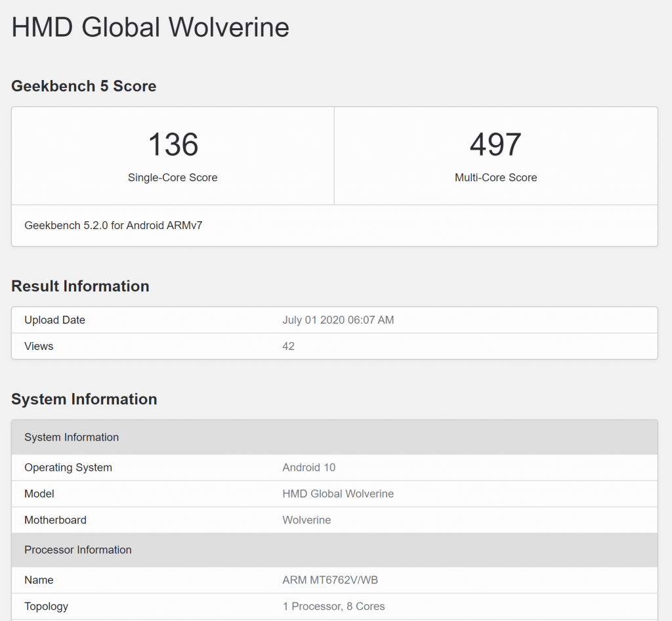Click the views count 42
The image size is (672, 621).
coord(289,347)
